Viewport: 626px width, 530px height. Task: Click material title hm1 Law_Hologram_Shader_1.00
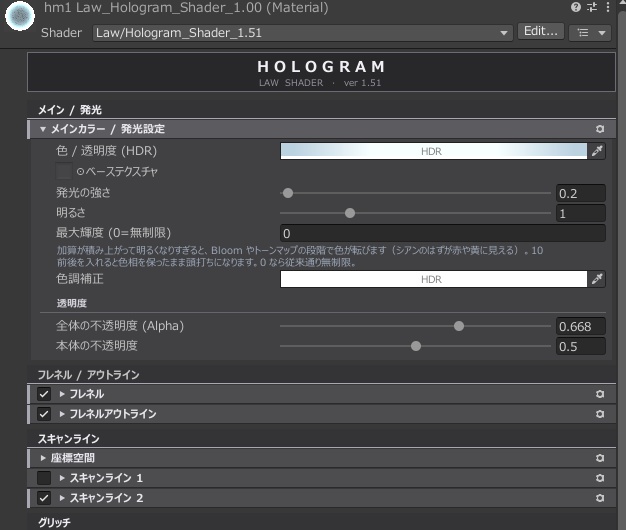[186, 8]
